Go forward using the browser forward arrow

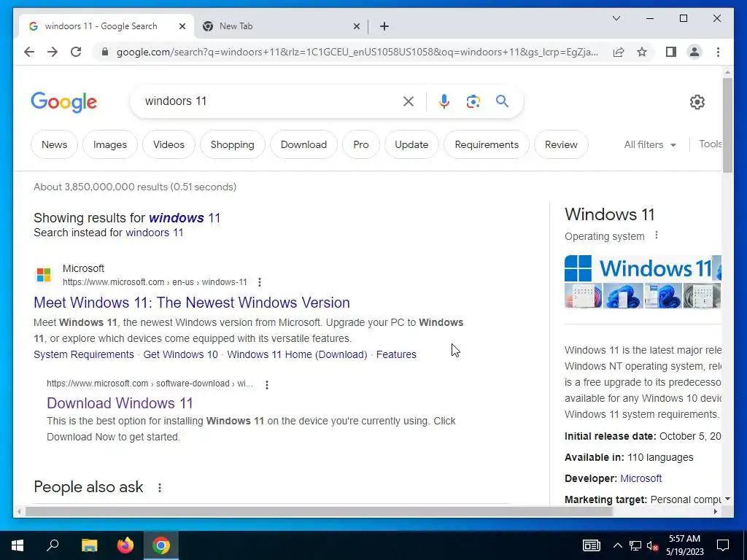tap(53, 52)
